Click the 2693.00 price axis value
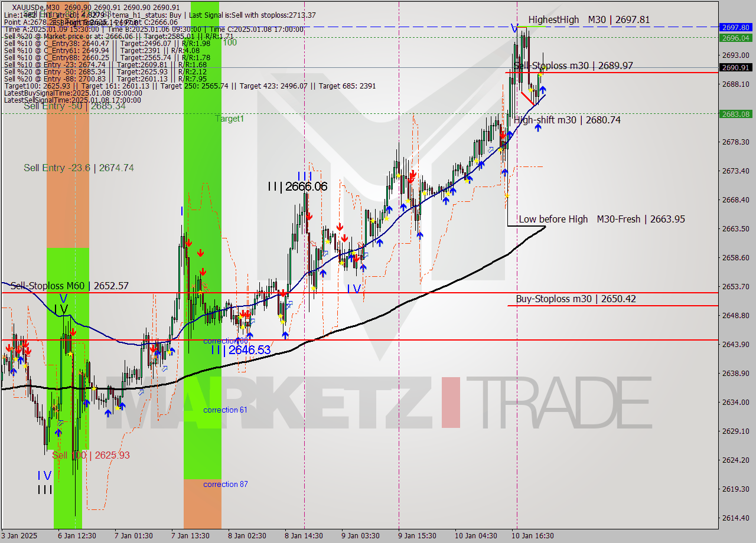 [735, 55]
